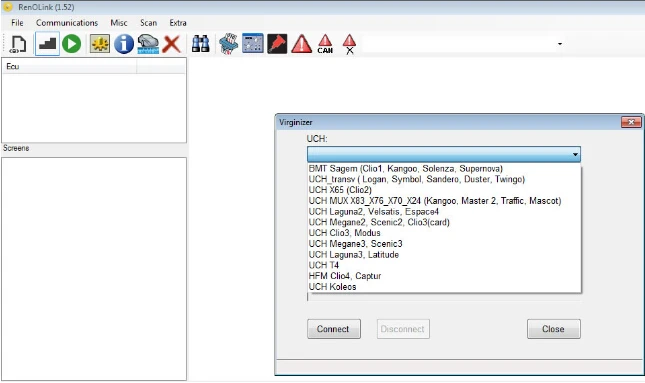Open the toolbar combo box dropdown arrow
This screenshot has height=383, width=645.
pyautogui.click(x=560, y=44)
